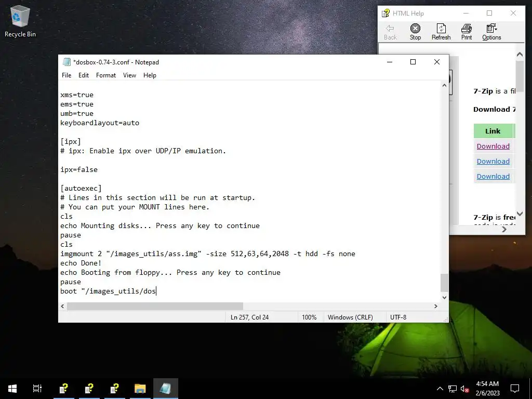Click HTML Help vertical scrollbar down arrow
This screenshot has width=532, height=399.
(x=520, y=214)
